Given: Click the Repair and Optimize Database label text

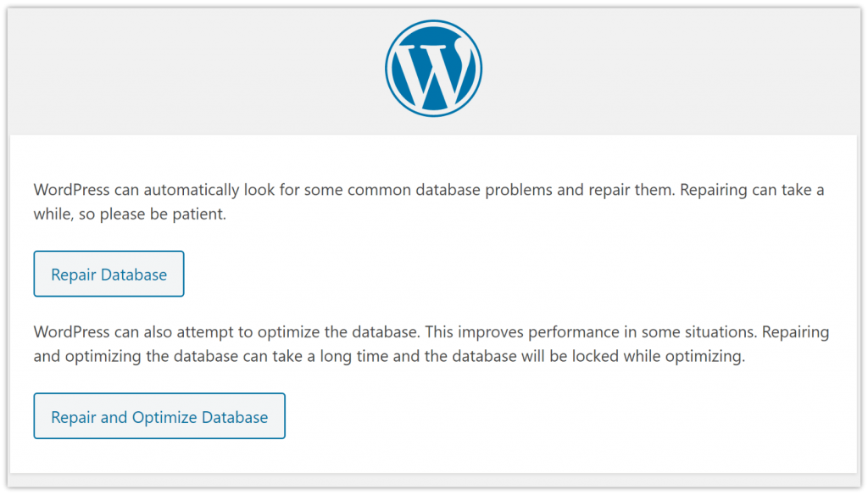Looking at the screenshot, I should point(159,415).
